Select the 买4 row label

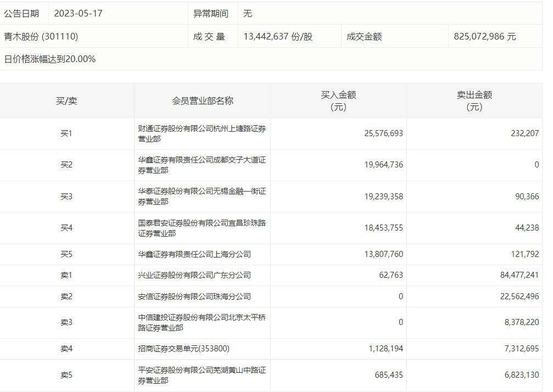tap(66, 228)
